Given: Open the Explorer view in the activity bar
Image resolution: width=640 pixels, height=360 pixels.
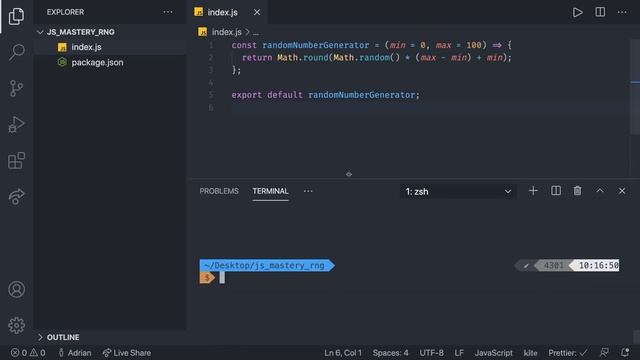Looking at the screenshot, I should (x=16, y=16).
